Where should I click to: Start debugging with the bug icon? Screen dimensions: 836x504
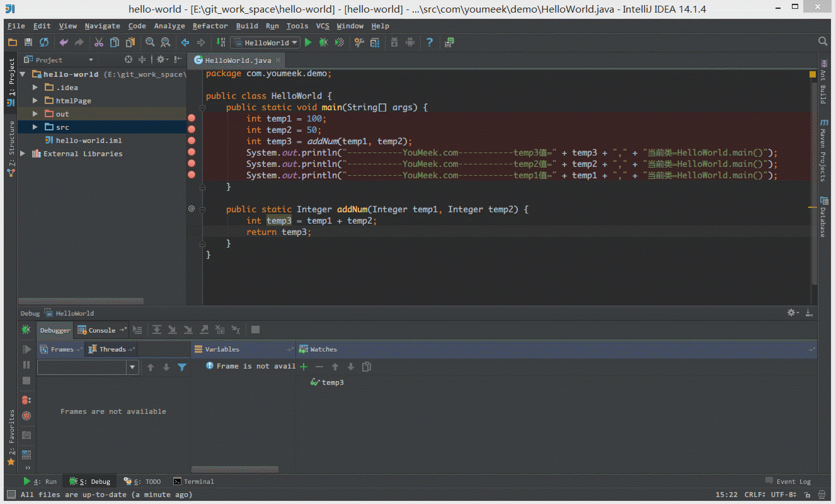coord(323,42)
